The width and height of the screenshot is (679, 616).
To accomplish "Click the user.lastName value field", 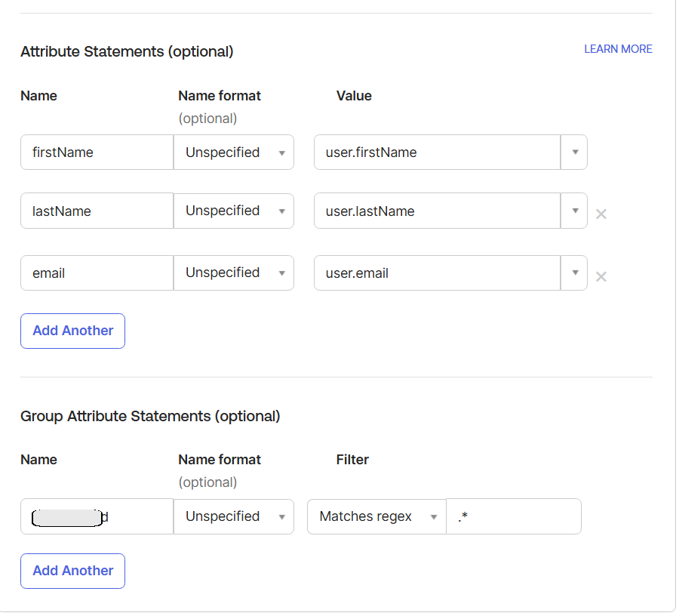I will coord(438,211).
